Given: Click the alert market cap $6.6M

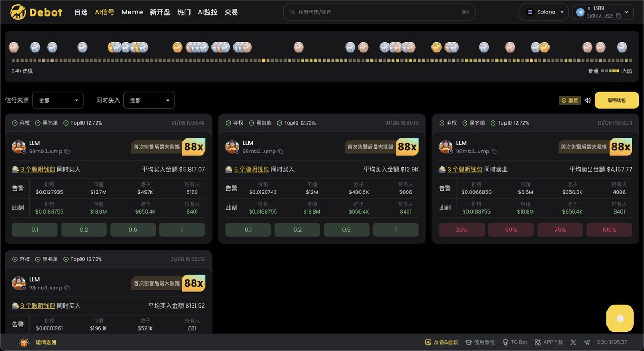Looking at the screenshot, I should (x=525, y=192).
